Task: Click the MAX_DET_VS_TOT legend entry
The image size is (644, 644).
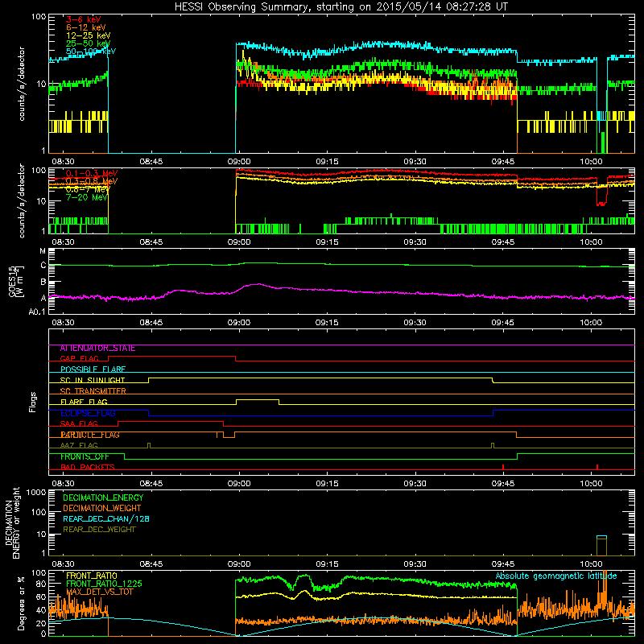Action: point(99,592)
